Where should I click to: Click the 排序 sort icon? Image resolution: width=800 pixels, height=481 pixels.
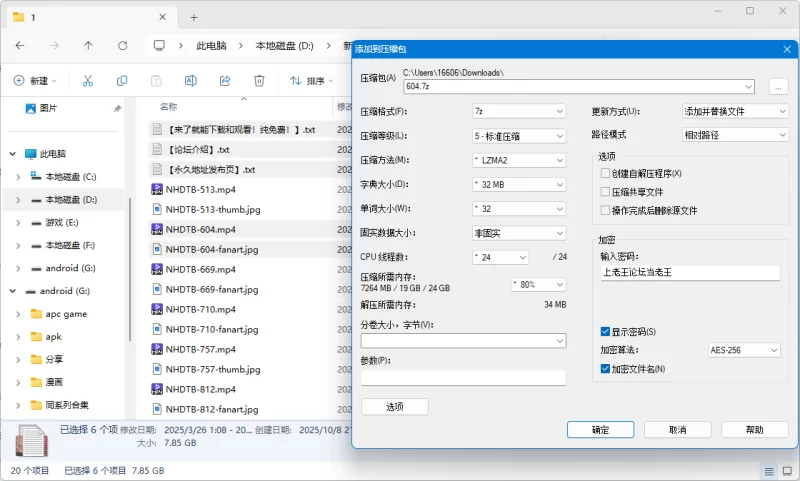click(295, 81)
